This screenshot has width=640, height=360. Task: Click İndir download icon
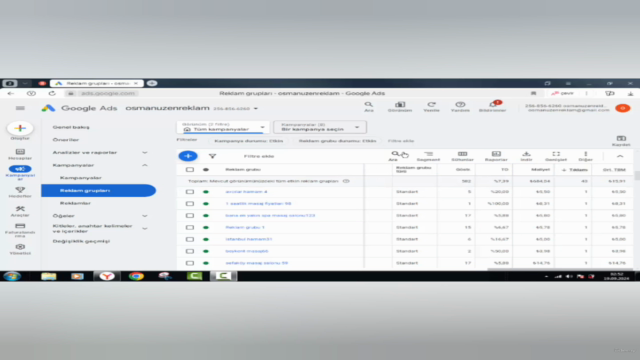point(527,154)
